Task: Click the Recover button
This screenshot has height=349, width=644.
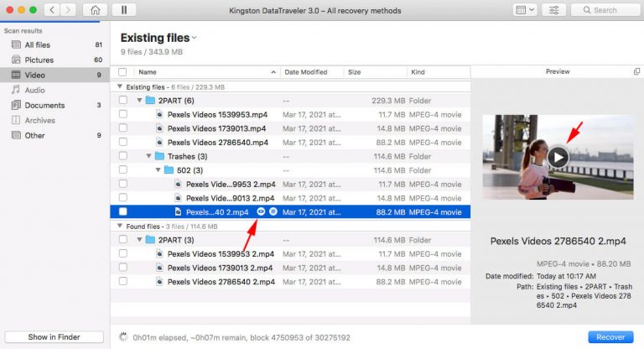Action: [x=610, y=337]
